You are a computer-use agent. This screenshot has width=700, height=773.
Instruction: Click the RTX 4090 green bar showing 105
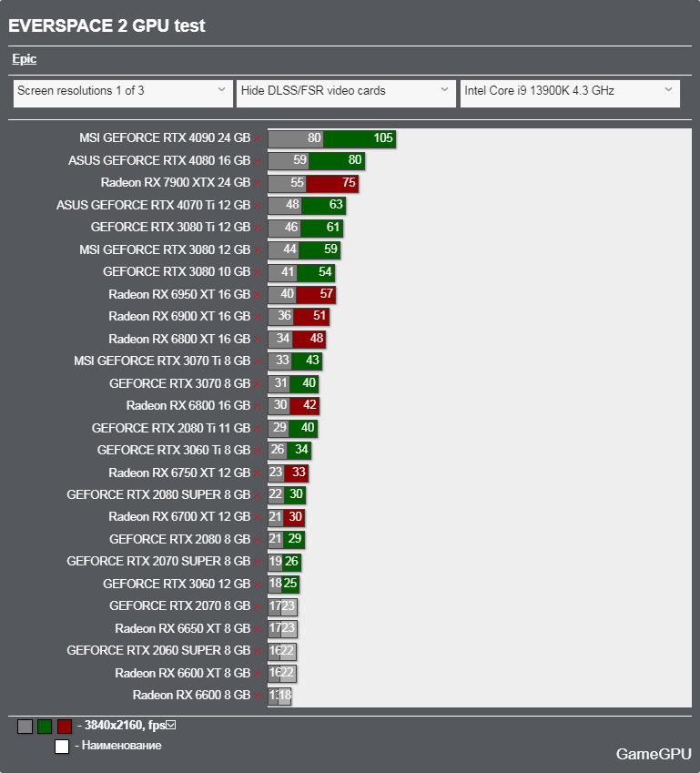pos(360,138)
